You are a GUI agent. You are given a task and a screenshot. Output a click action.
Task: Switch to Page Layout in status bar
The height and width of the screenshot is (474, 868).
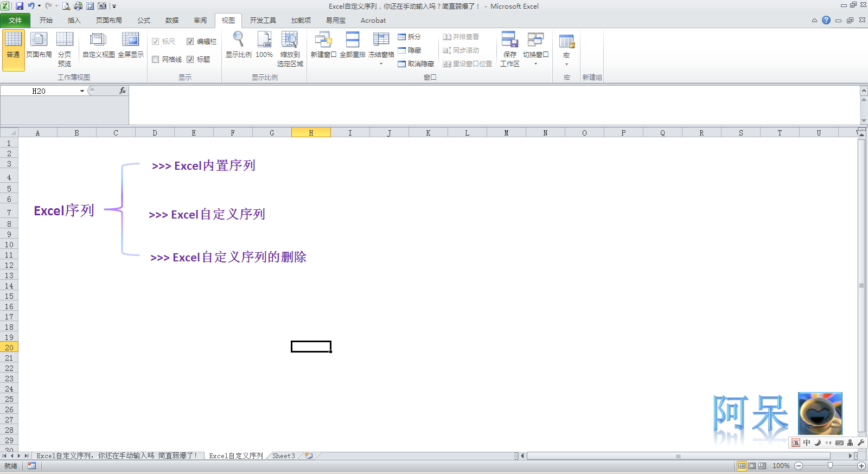click(x=752, y=466)
